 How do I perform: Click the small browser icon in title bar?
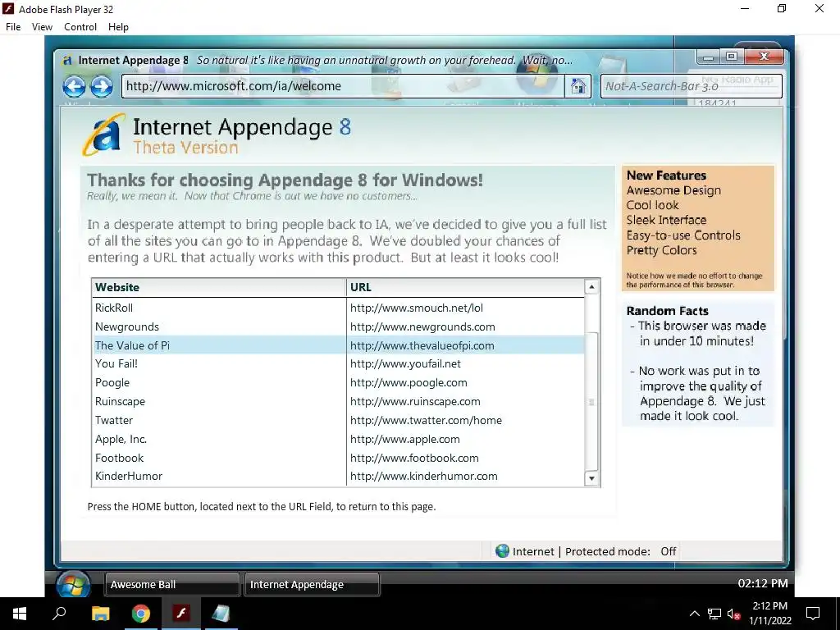67,61
